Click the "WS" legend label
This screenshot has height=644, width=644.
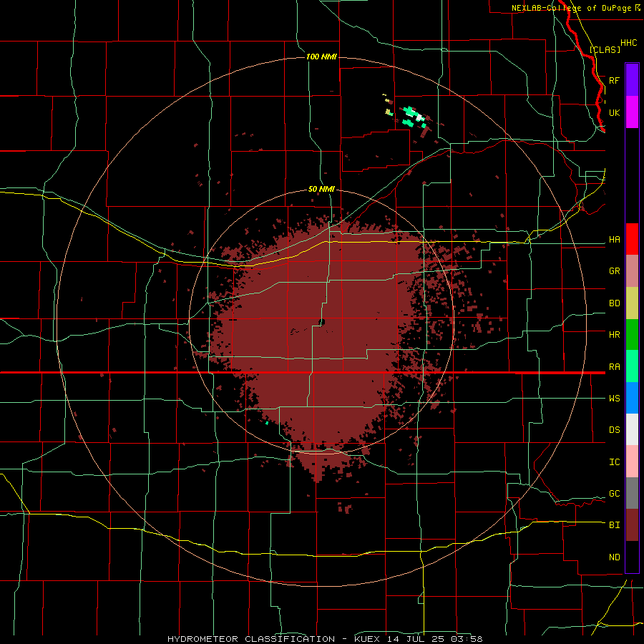coord(614,398)
